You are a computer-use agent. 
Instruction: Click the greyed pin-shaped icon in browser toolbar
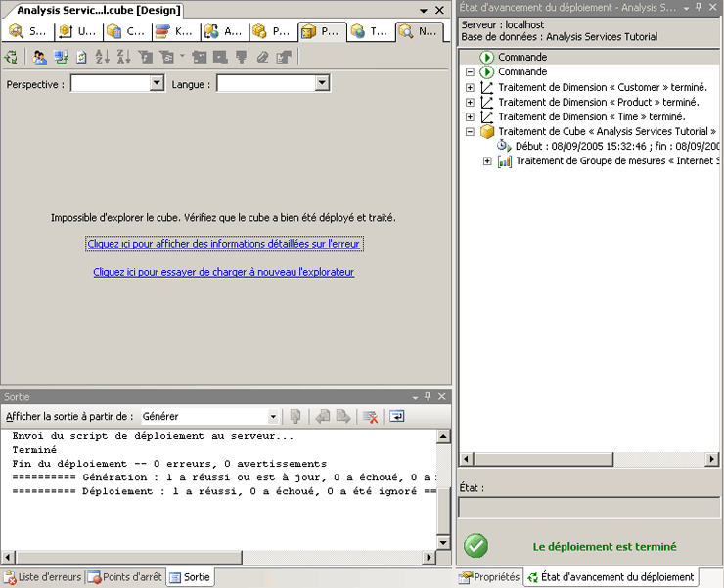coord(241,57)
